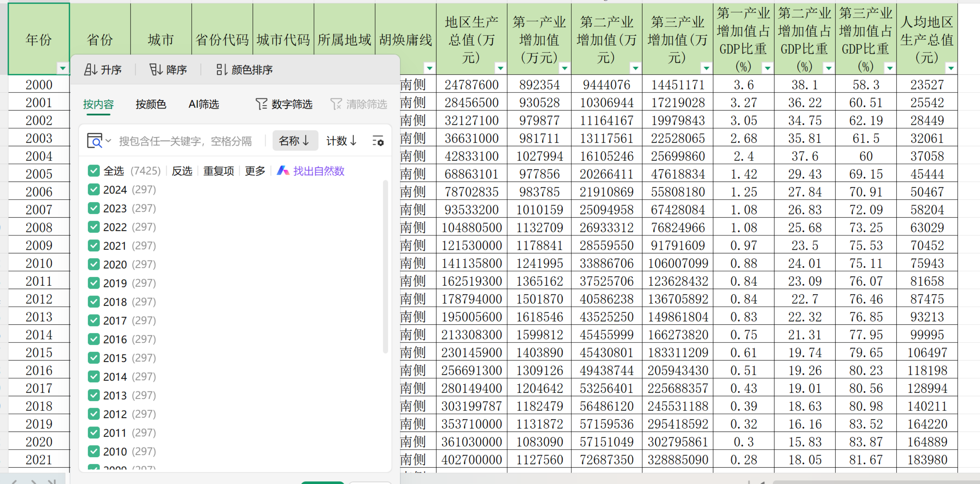This screenshot has height=484, width=980.
Task: Toggle the 2024 year checkbox
Action: point(94,189)
